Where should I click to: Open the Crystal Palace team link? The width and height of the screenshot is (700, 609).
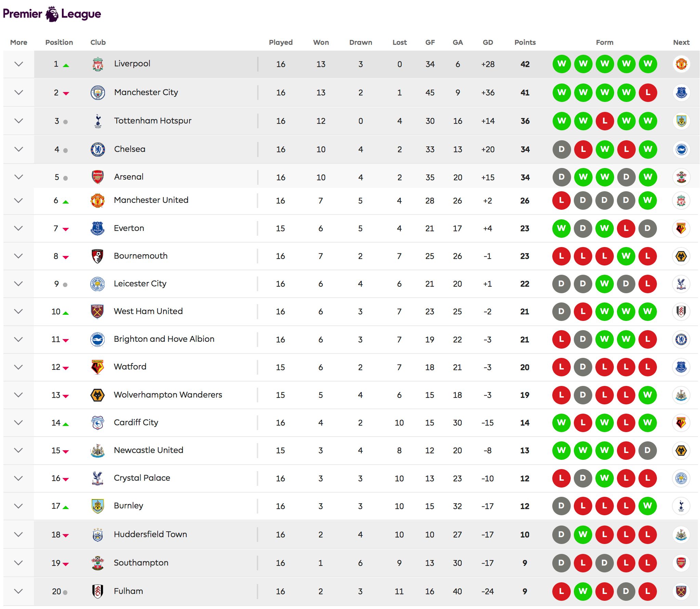tap(142, 478)
